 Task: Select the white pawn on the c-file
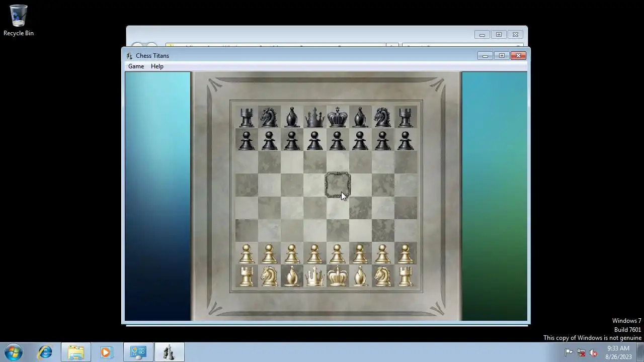pos(292,254)
